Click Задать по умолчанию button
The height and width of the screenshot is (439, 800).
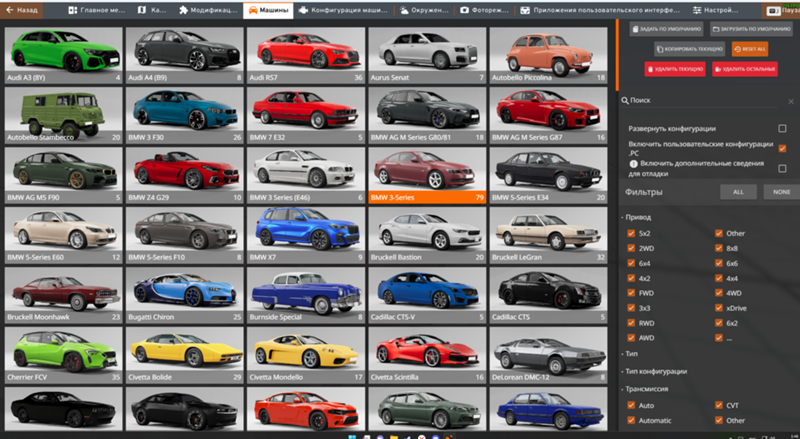pyautogui.click(x=666, y=29)
